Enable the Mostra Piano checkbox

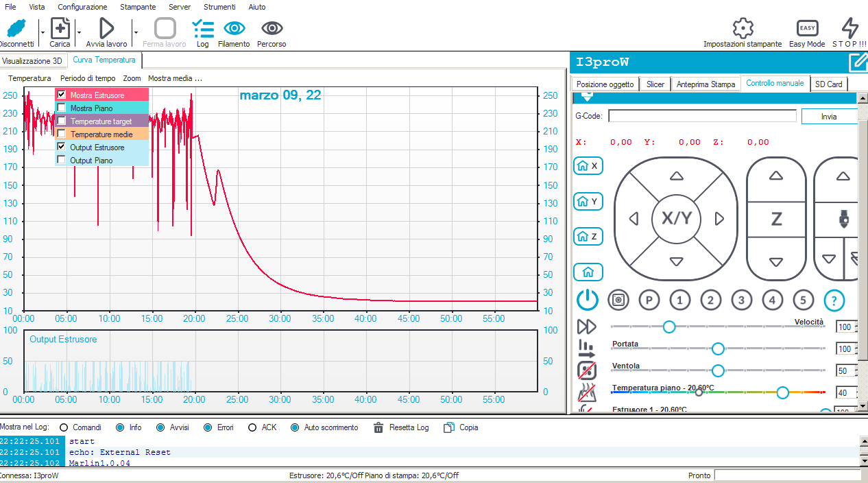click(x=62, y=108)
